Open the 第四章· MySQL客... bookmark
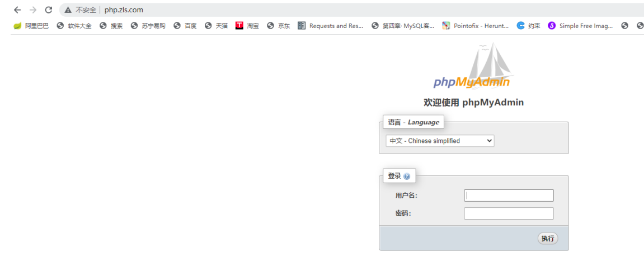The height and width of the screenshot is (279, 644). 403,26
